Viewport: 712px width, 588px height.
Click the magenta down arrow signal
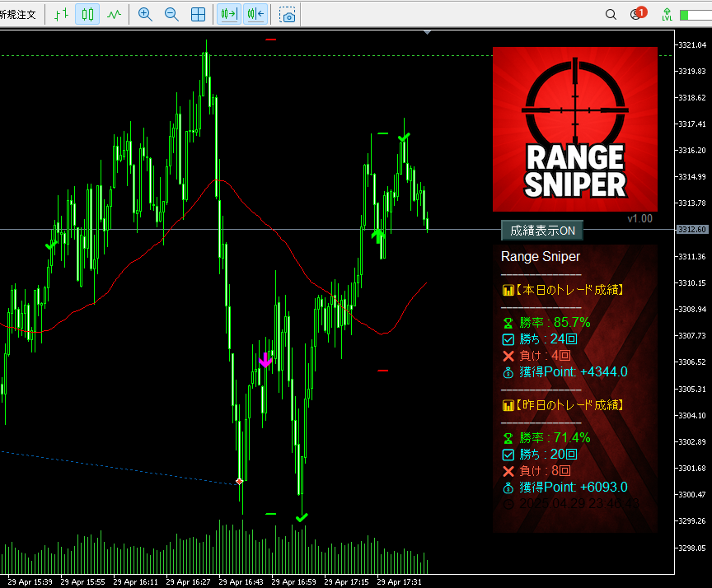coord(265,360)
